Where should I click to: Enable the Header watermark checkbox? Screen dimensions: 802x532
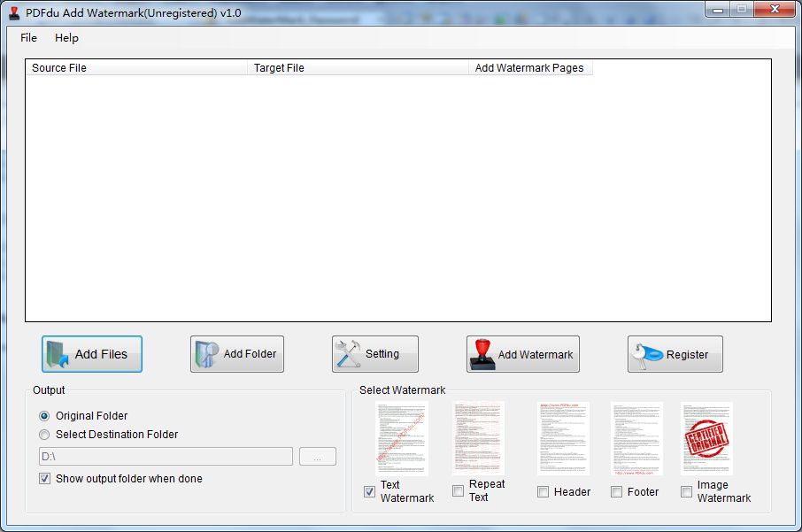point(544,491)
